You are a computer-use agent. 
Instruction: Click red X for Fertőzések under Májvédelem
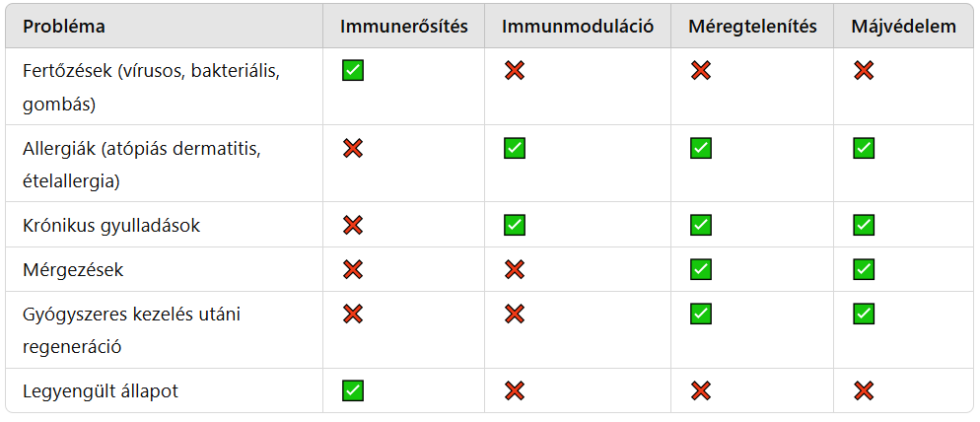click(864, 70)
